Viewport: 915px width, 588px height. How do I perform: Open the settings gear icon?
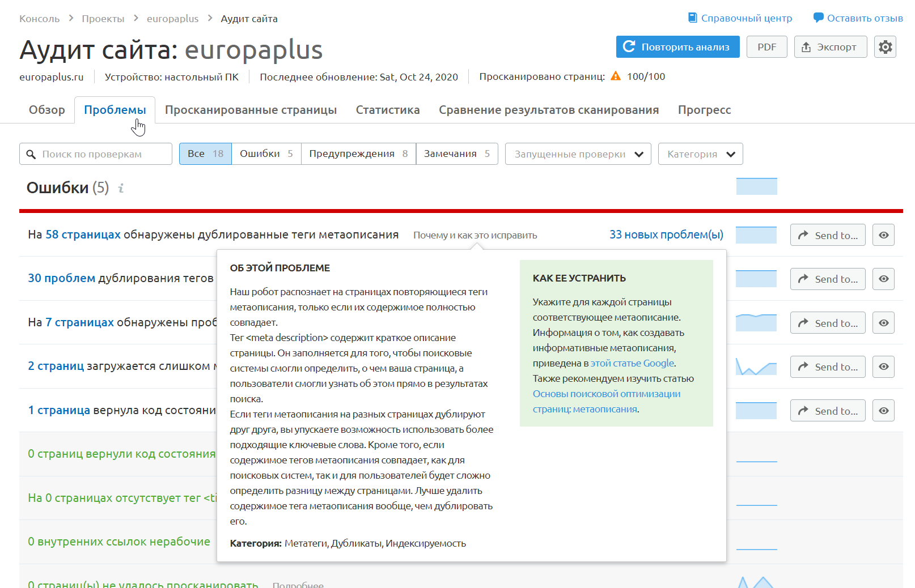[885, 47]
